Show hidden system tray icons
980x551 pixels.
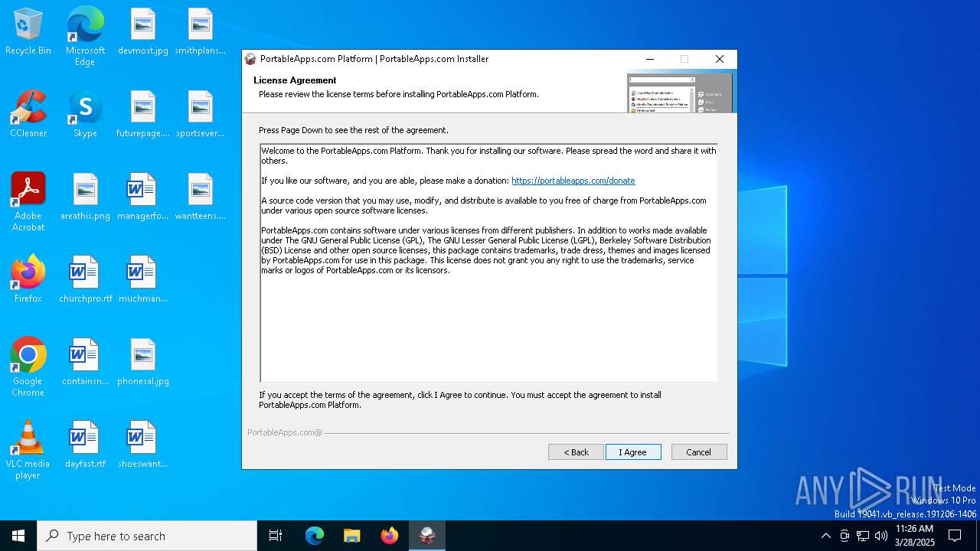825,536
